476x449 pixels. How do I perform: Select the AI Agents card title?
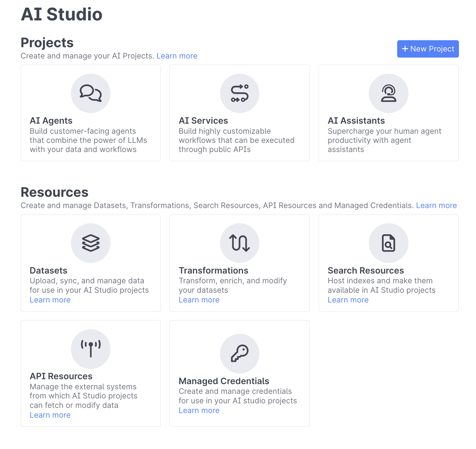tap(51, 121)
